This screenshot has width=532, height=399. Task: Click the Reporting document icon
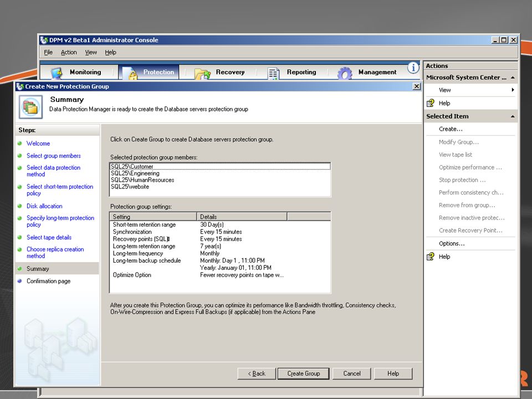click(x=273, y=74)
